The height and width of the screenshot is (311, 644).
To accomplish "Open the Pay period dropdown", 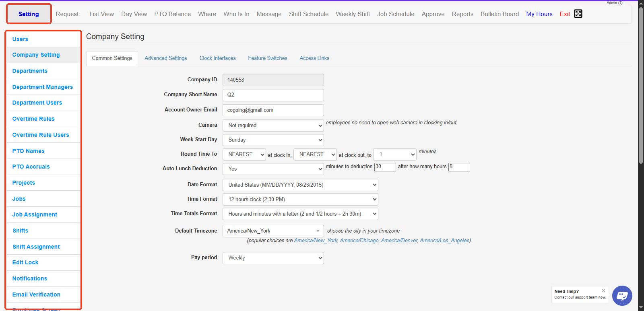I will [x=273, y=258].
